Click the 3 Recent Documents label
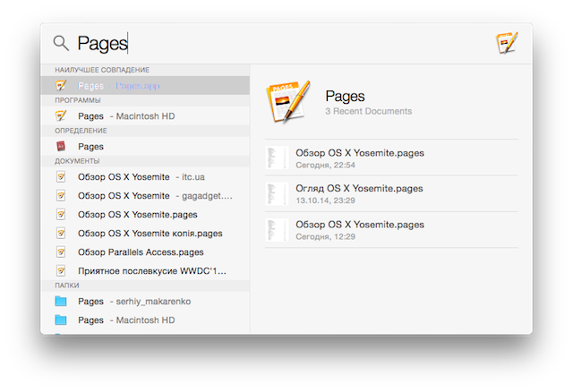 click(368, 112)
